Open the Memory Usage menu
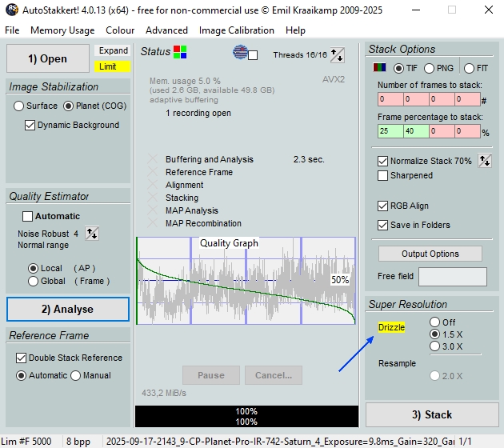504x448 pixels. pos(62,30)
